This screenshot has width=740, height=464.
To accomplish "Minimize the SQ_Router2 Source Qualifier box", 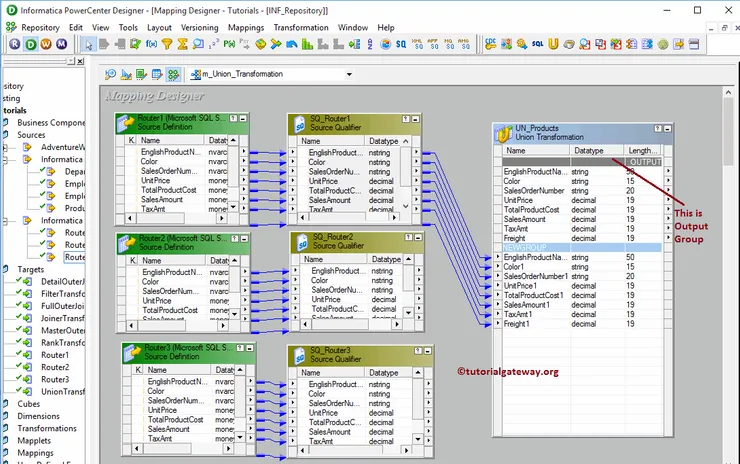I will (x=418, y=237).
